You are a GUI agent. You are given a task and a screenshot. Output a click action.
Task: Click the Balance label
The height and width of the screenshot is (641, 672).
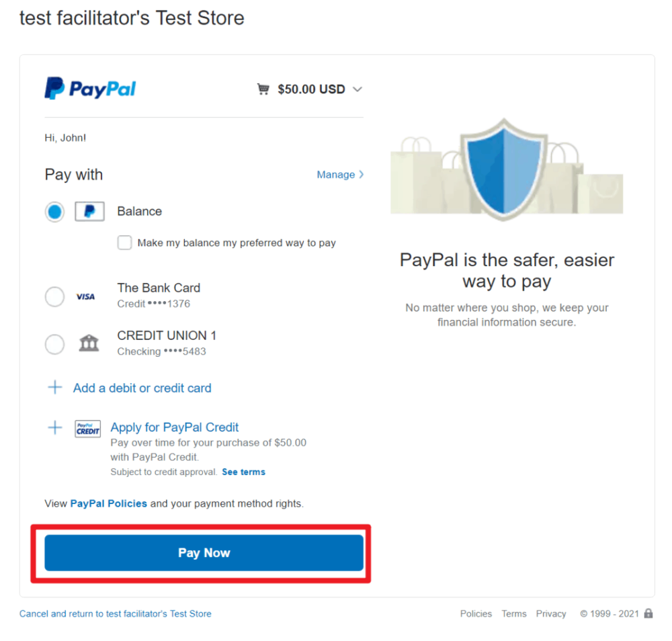click(x=140, y=211)
